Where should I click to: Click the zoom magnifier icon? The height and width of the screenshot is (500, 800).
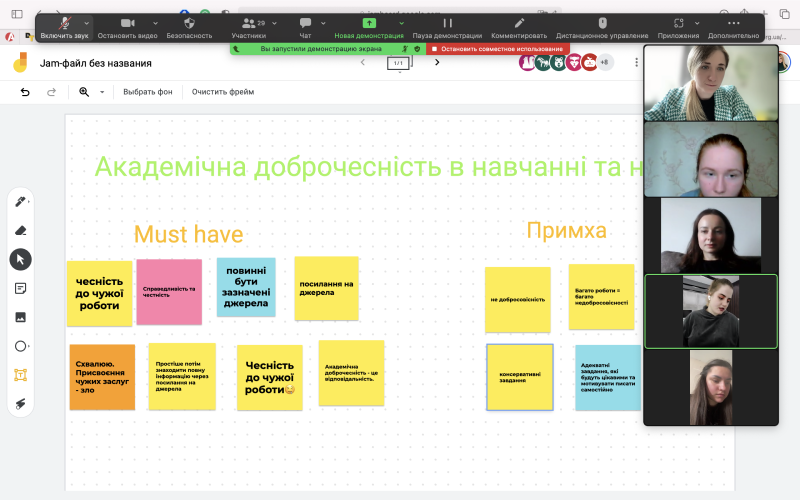coord(84,92)
